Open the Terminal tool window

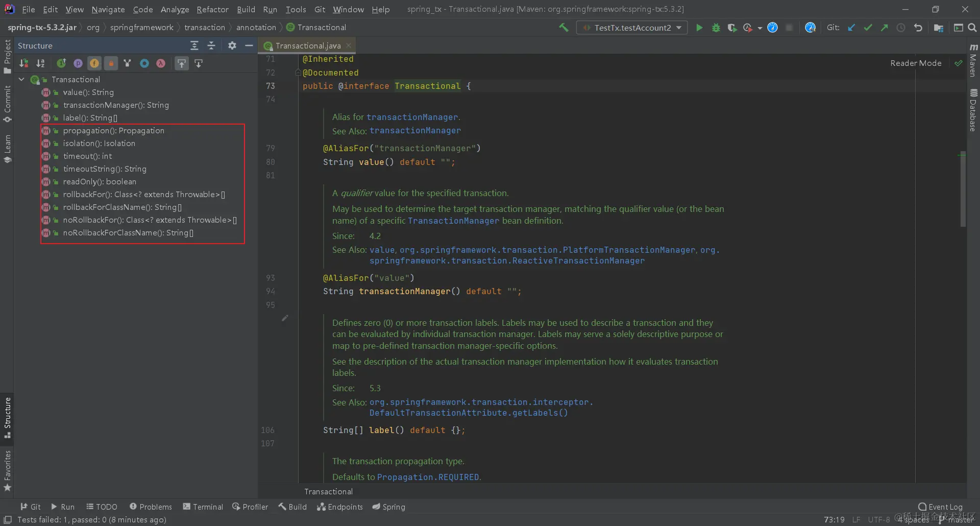203,507
